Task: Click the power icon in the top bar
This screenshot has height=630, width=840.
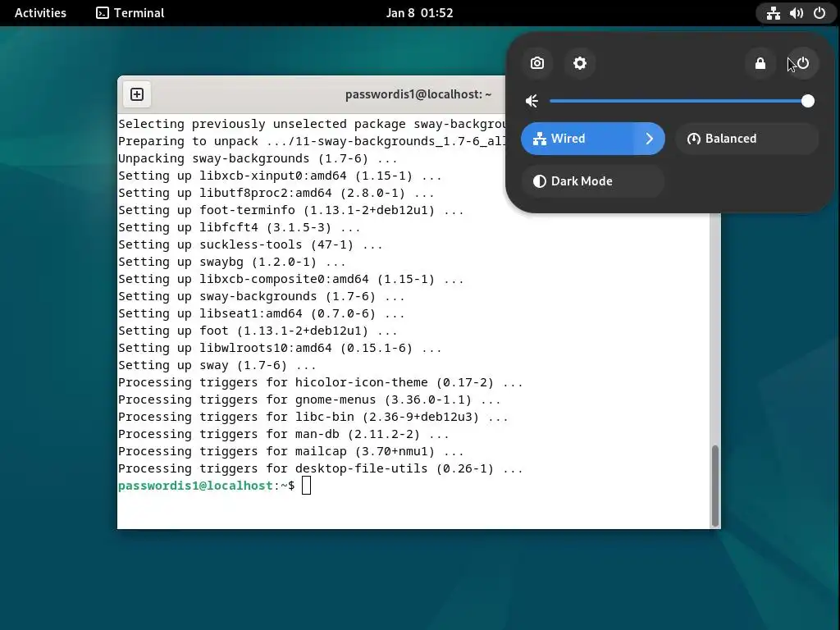Action: (x=819, y=13)
